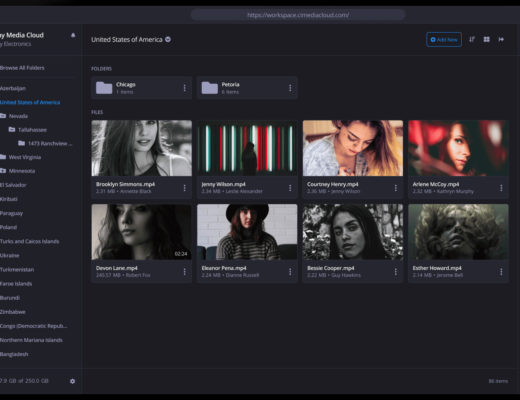Open the Arlene McCoy.mp4 thumbnail
520x400 pixels.
458,148
